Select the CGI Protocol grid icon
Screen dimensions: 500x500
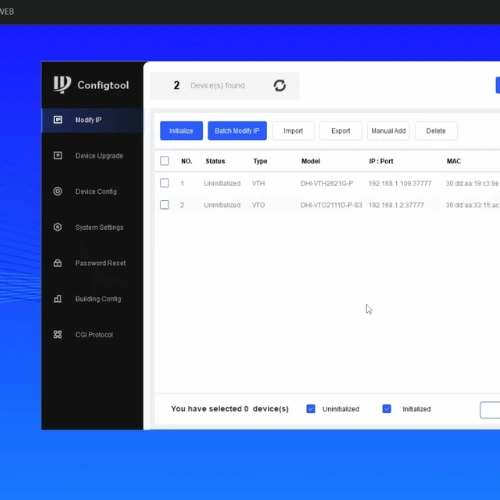click(58, 334)
